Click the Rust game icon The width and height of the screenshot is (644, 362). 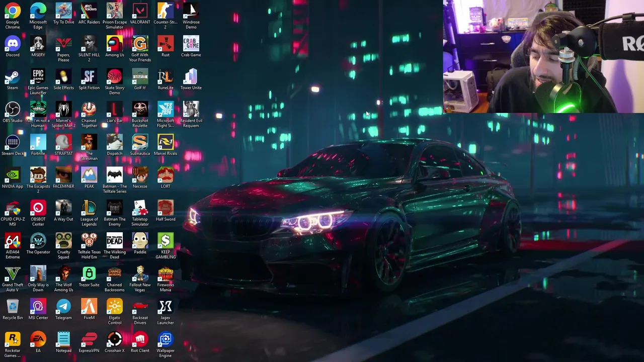166,43
